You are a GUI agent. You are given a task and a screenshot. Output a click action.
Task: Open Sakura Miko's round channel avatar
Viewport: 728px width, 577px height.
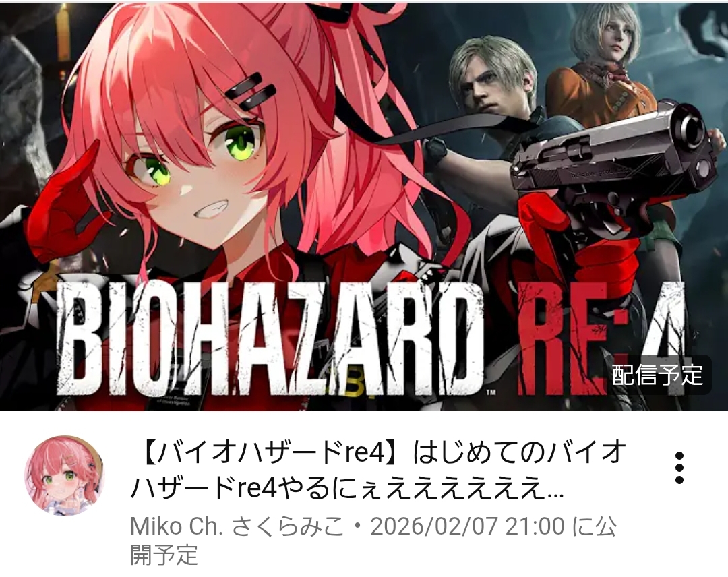tap(64, 475)
